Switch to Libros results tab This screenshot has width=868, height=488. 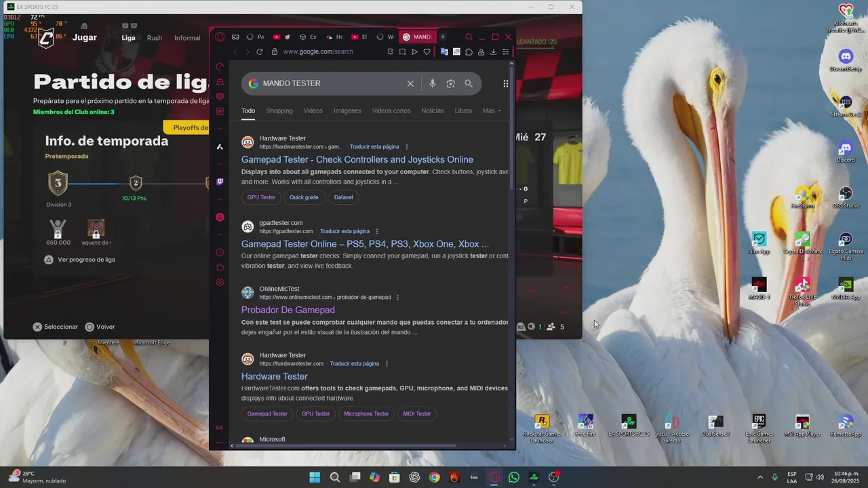click(x=463, y=110)
